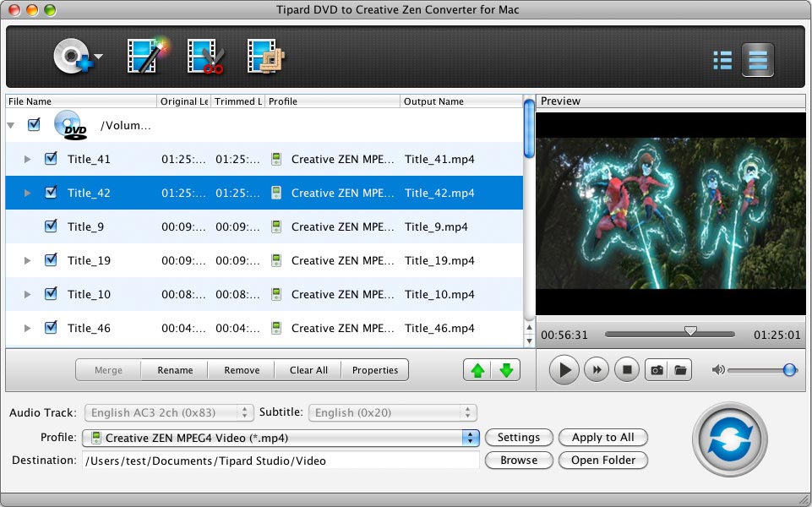Uncheck the top /Volum... DVD checkbox
812x507 pixels.
click(x=35, y=123)
